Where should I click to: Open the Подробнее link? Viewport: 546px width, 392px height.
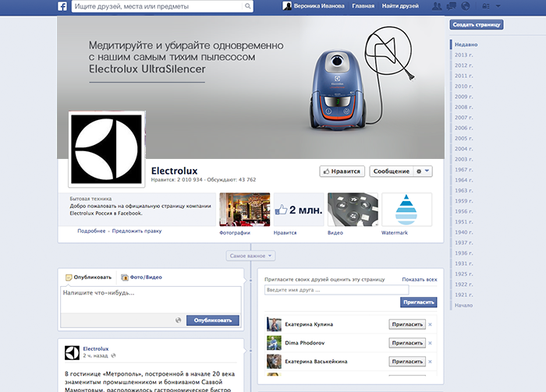pos(91,231)
